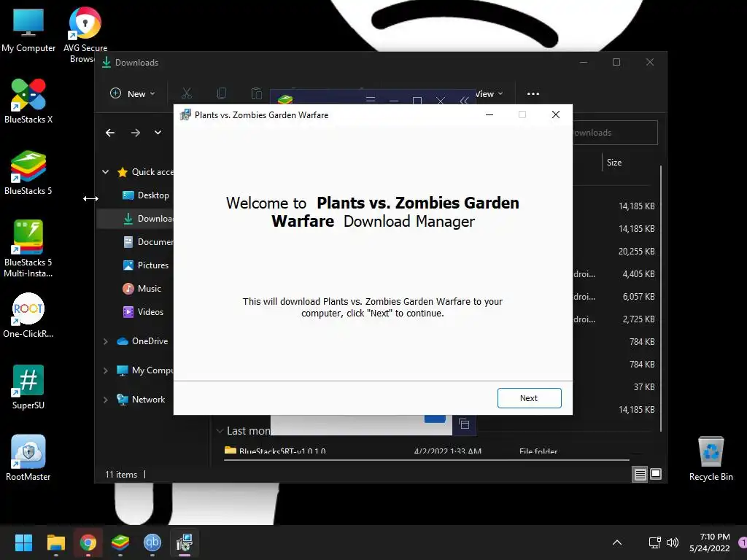Image resolution: width=747 pixels, height=560 pixels.
Task: Click BlueStacks multi-window icon below dialog
Action: point(464,424)
